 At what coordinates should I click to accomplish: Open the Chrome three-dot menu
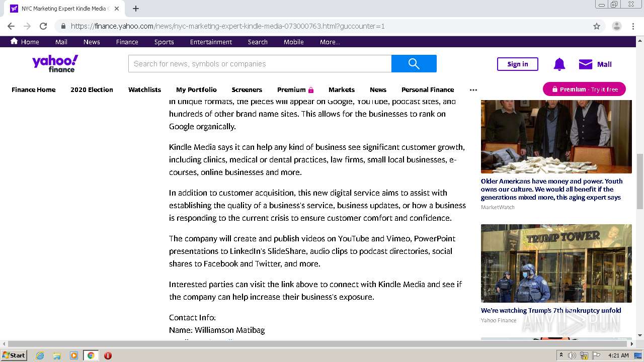pos(633,26)
